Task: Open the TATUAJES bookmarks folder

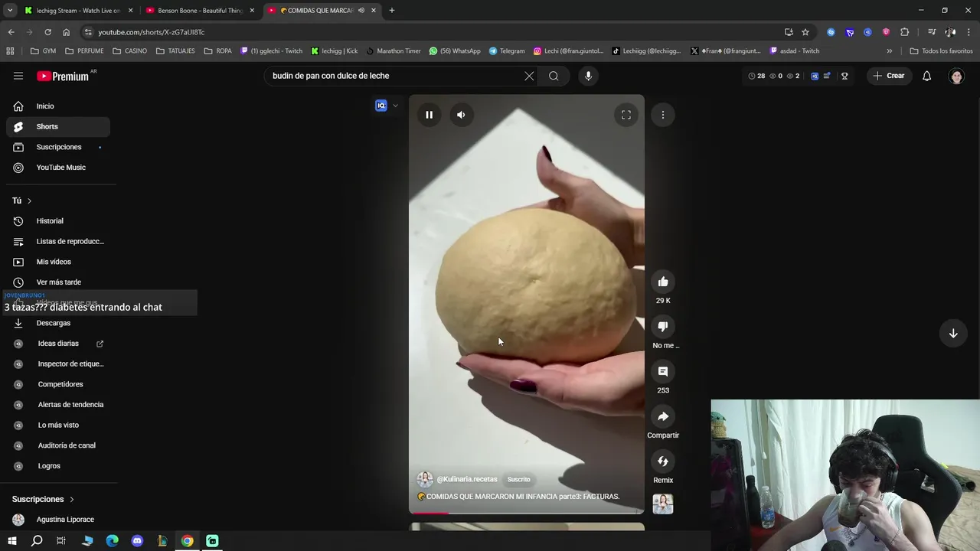Action: tap(175, 51)
